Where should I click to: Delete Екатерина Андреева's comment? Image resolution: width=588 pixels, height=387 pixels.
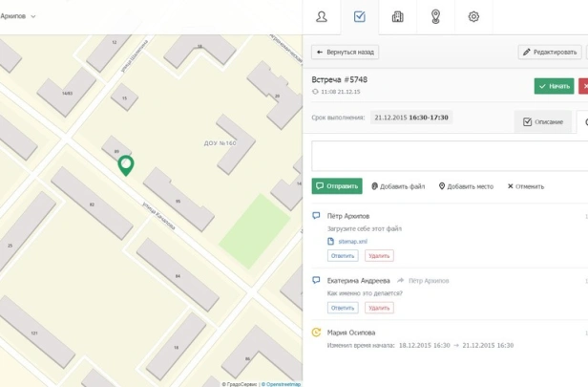[379, 308]
